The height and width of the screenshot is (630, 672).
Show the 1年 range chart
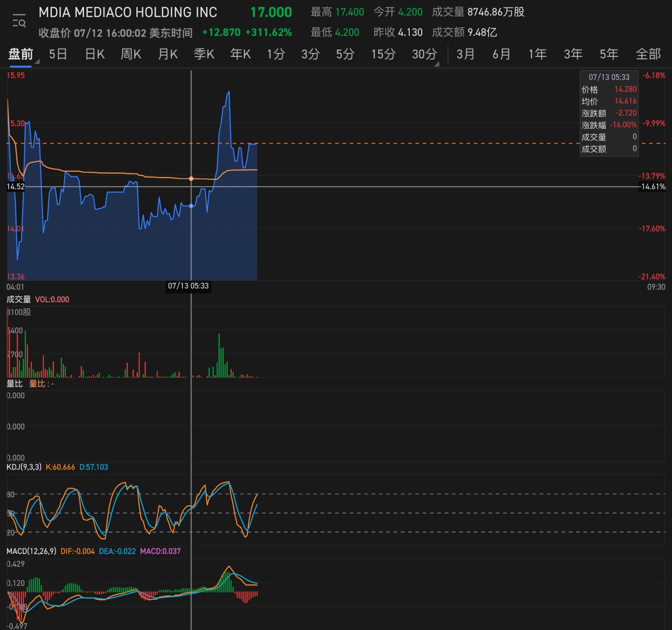(537, 54)
